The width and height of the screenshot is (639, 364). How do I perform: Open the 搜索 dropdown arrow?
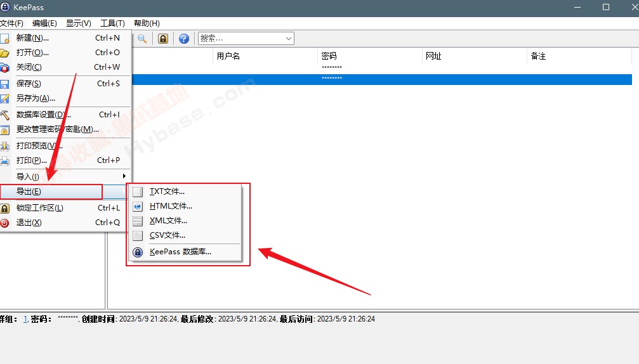click(289, 39)
